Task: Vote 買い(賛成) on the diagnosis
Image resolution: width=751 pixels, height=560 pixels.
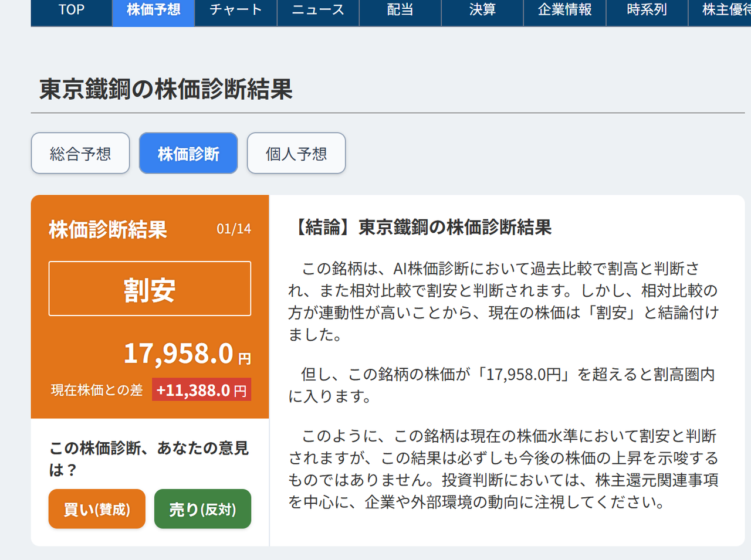Action: pyautogui.click(x=96, y=509)
